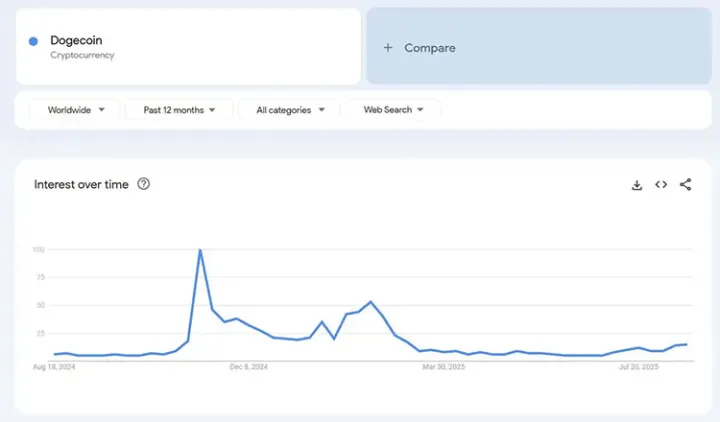Open help beside Interest over time
This screenshot has width=720, height=422.
pyautogui.click(x=144, y=184)
